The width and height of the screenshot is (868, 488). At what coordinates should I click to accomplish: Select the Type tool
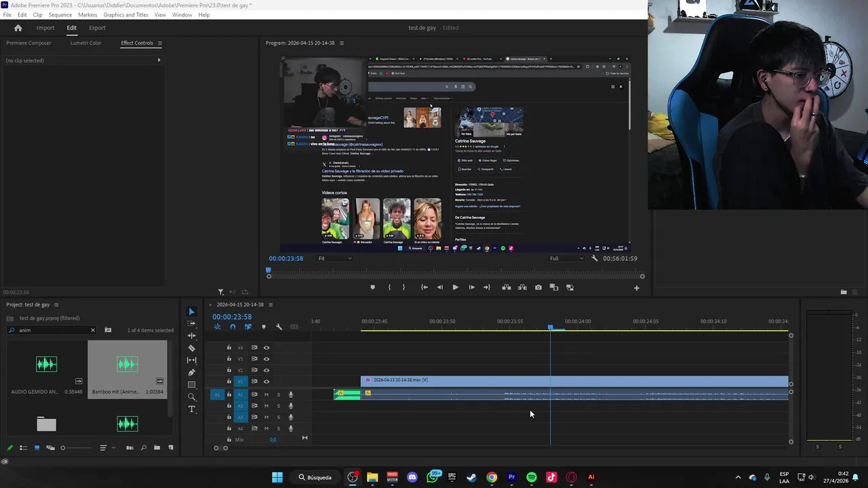coord(192,409)
